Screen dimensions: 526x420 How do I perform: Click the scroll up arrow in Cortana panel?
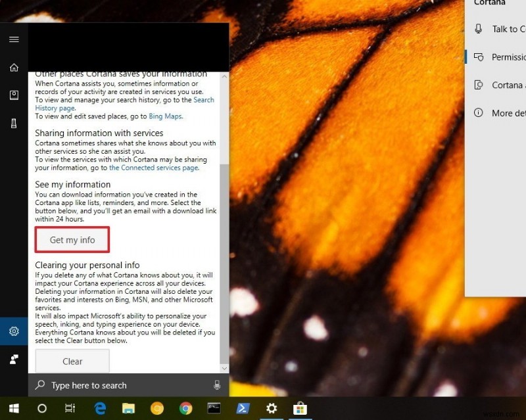point(224,76)
